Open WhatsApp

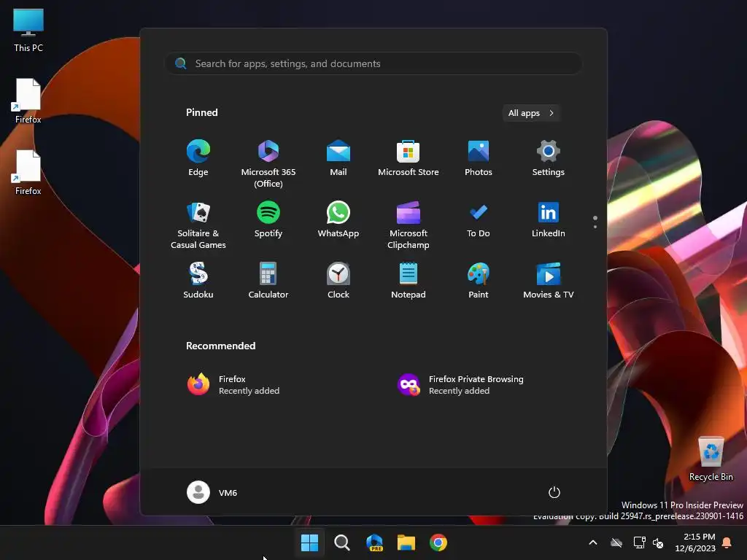tap(338, 220)
